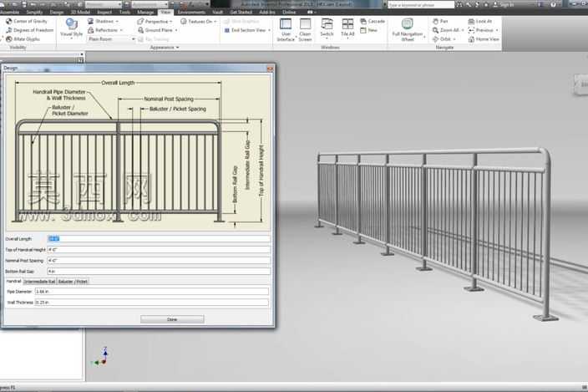Toggle Shadows in the Appearance panel
This screenshot has width=588, height=392.
point(100,22)
